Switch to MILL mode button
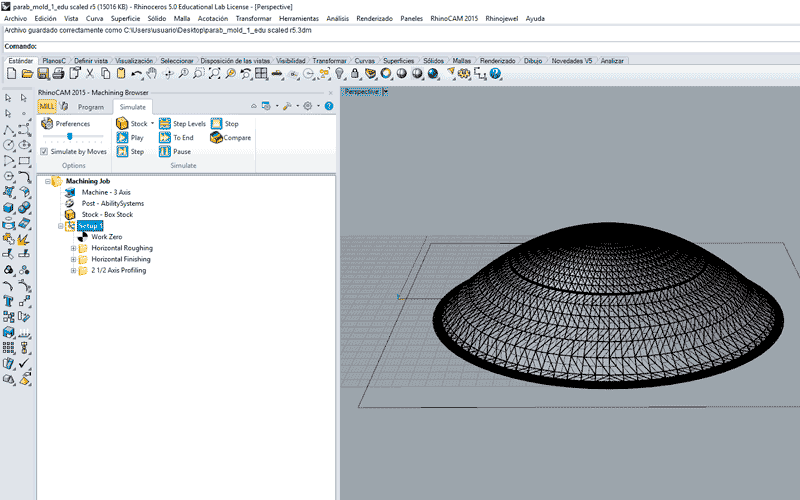The width and height of the screenshot is (800, 500). point(46,106)
